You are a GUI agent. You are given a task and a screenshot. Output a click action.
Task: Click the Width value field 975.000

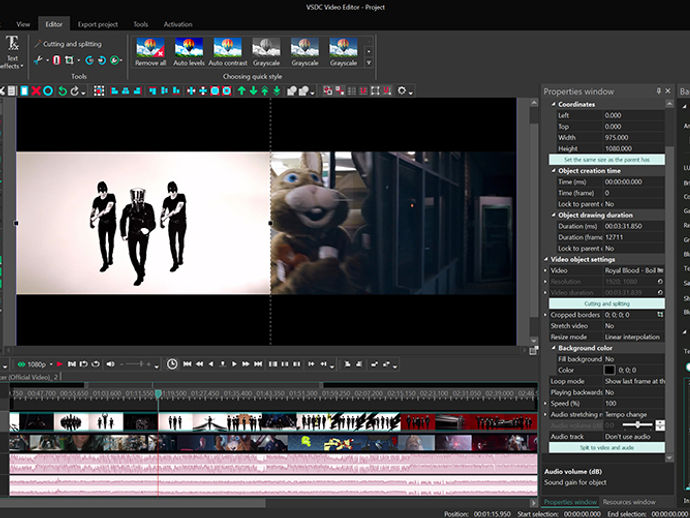pos(633,137)
